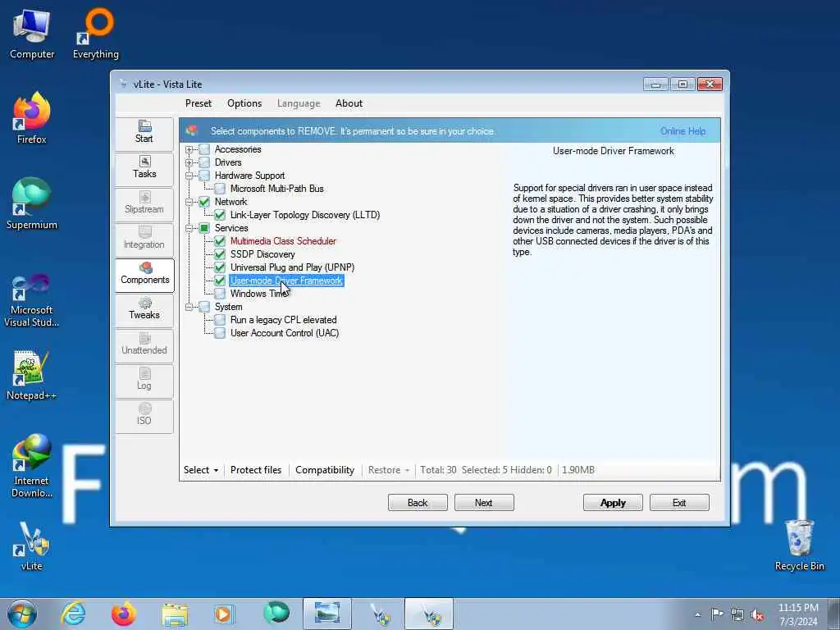Show hidden system tray icons
The image size is (840, 630).
697,615
